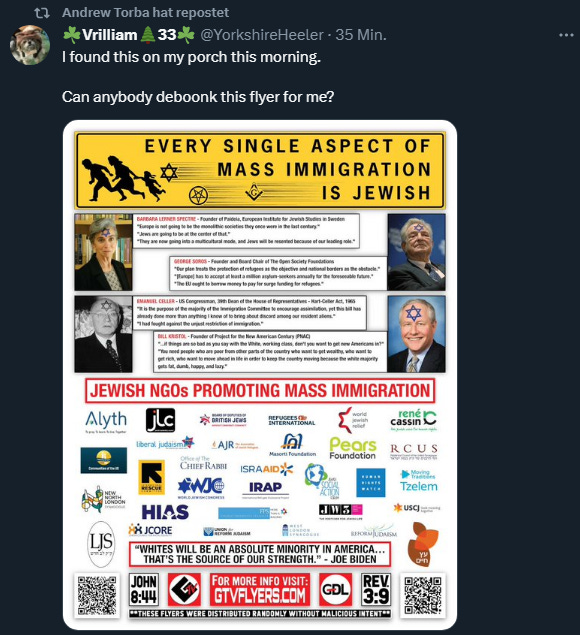Click the right QR code in the flyer
Image resolution: width=580 pixels, height=635 pixels.
pos(422,595)
